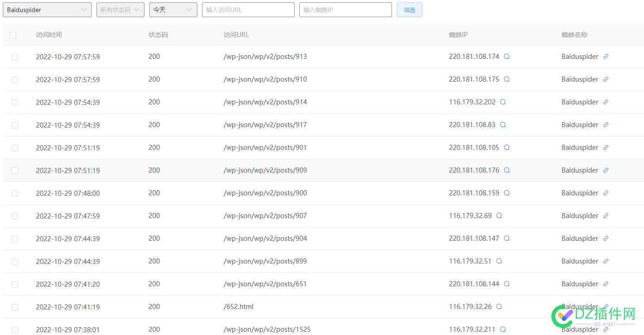644x335 pixels.
Task: Click the 状态码 column header
Action: coord(158,35)
